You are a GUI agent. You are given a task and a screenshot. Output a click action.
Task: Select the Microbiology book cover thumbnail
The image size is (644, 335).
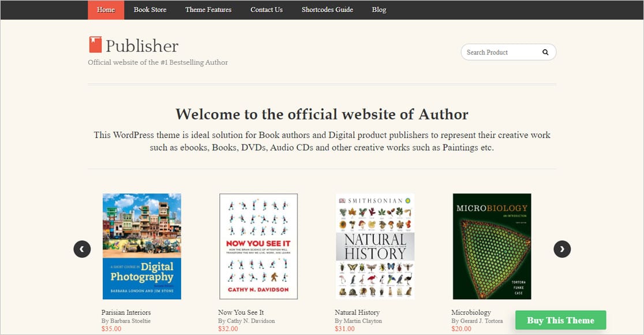click(x=492, y=246)
